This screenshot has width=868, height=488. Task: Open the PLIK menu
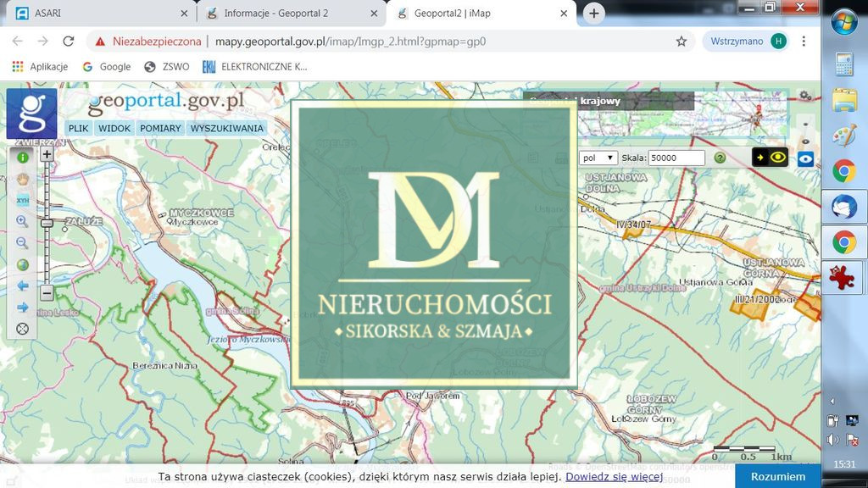(x=79, y=129)
